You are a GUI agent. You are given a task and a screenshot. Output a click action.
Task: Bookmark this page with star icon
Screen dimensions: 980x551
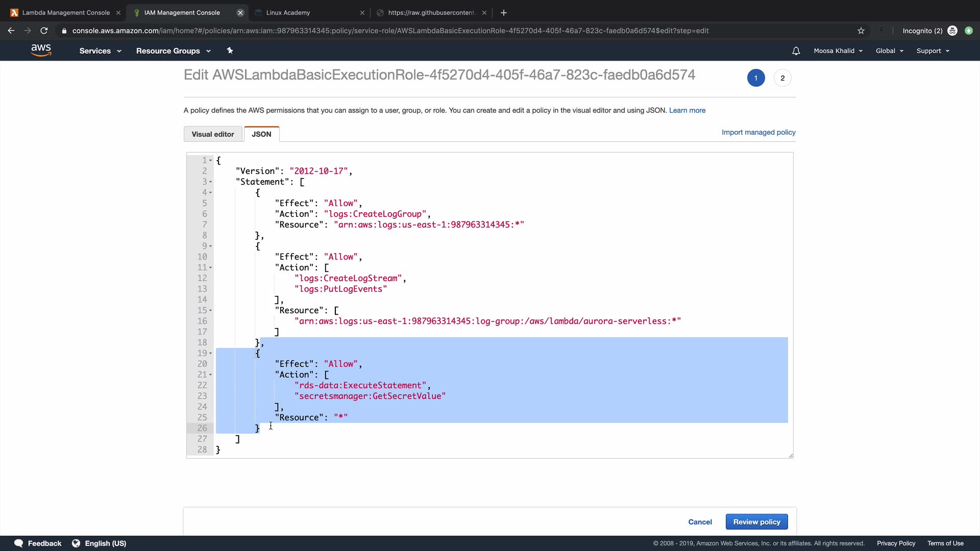[x=861, y=31]
